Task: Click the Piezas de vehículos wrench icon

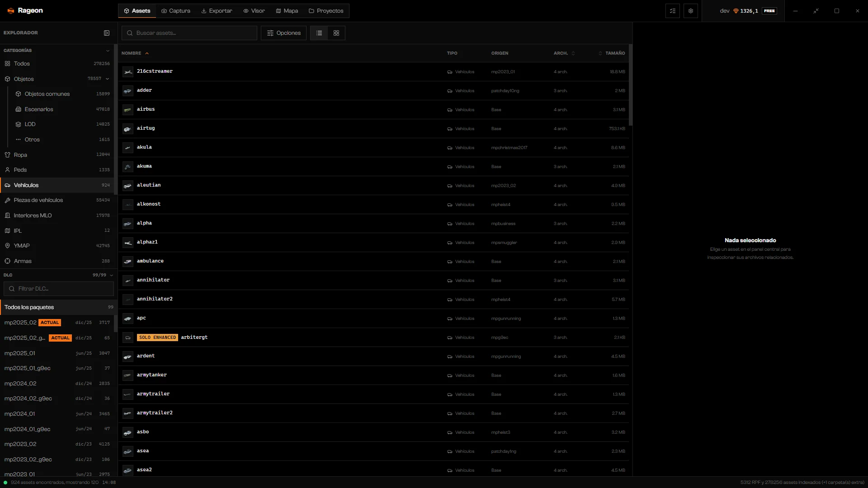Action: pos(7,200)
